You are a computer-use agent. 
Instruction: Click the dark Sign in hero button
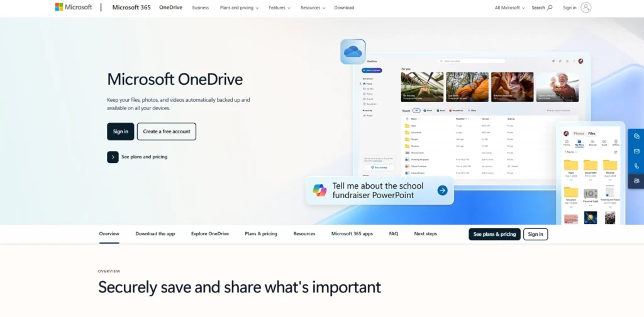[x=120, y=131]
